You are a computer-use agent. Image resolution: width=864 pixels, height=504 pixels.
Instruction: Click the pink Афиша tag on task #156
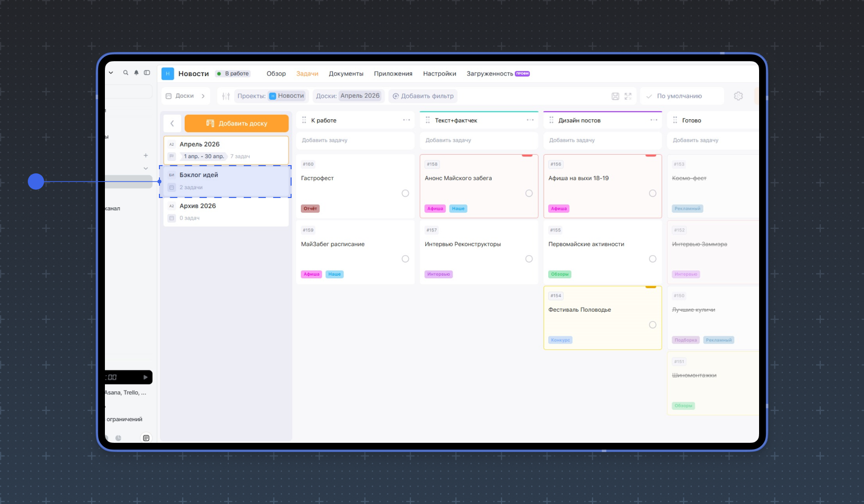click(559, 209)
